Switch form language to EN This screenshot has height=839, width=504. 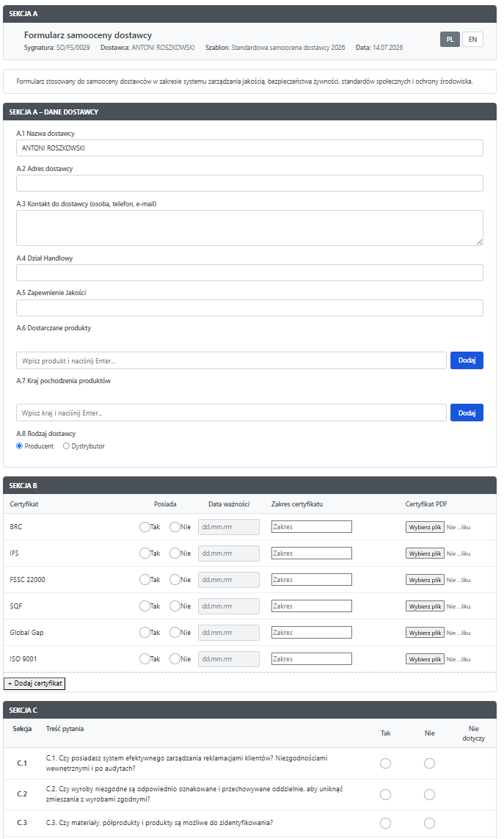click(x=472, y=40)
